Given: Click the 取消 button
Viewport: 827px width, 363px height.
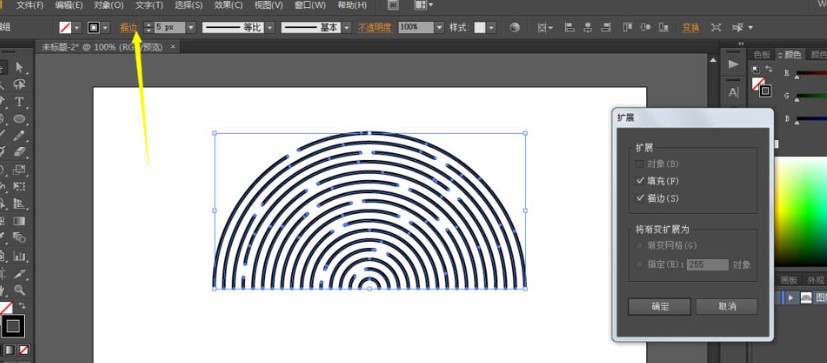Looking at the screenshot, I should (x=727, y=307).
